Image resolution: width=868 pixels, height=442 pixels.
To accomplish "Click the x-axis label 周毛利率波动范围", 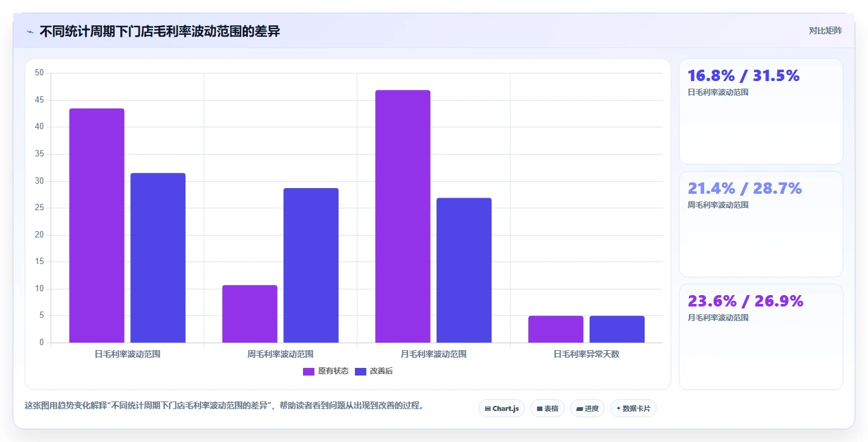I will pos(280,354).
